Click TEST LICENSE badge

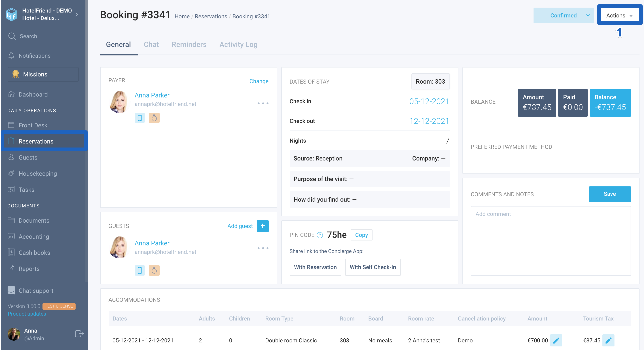click(x=59, y=306)
